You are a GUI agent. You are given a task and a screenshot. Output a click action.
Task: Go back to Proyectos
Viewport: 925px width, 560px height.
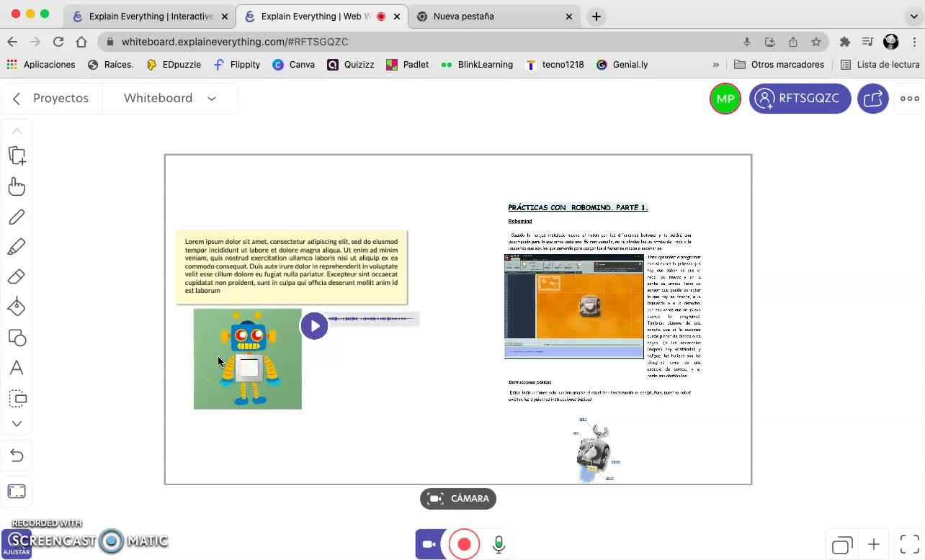[x=50, y=99]
